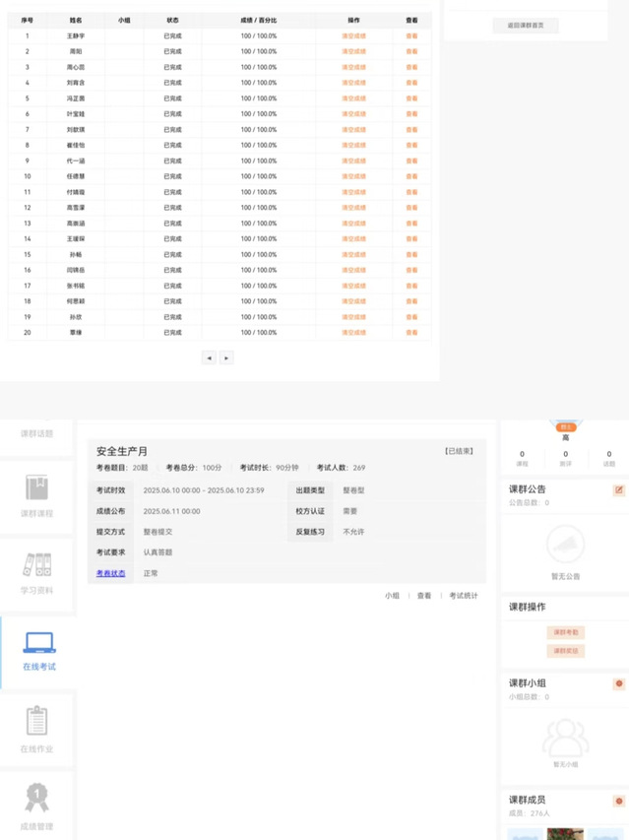Click the red icon beside 课群成员
Viewport: 629px width, 840px height.
click(619, 801)
